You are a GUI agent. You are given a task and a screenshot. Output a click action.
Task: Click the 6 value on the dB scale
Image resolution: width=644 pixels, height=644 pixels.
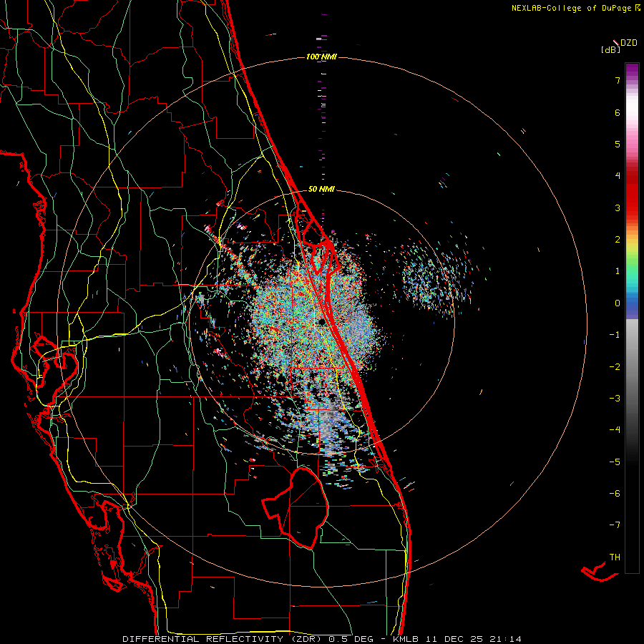coord(618,112)
